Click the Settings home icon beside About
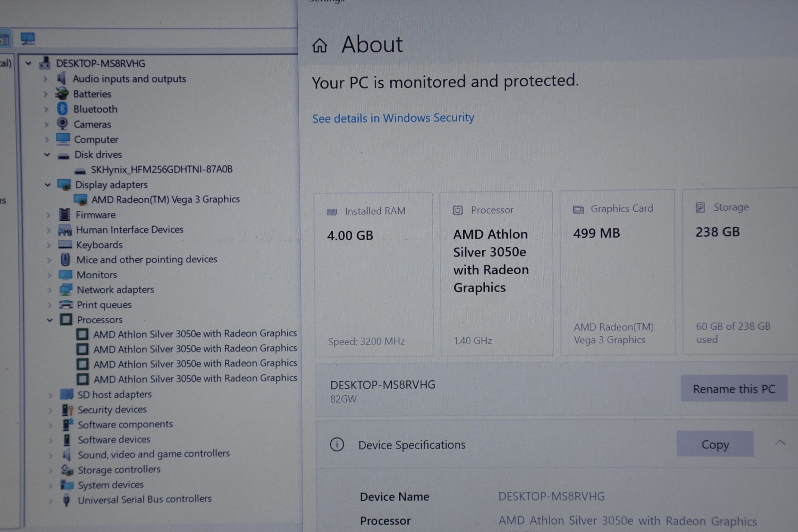 (x=320, y=46)
